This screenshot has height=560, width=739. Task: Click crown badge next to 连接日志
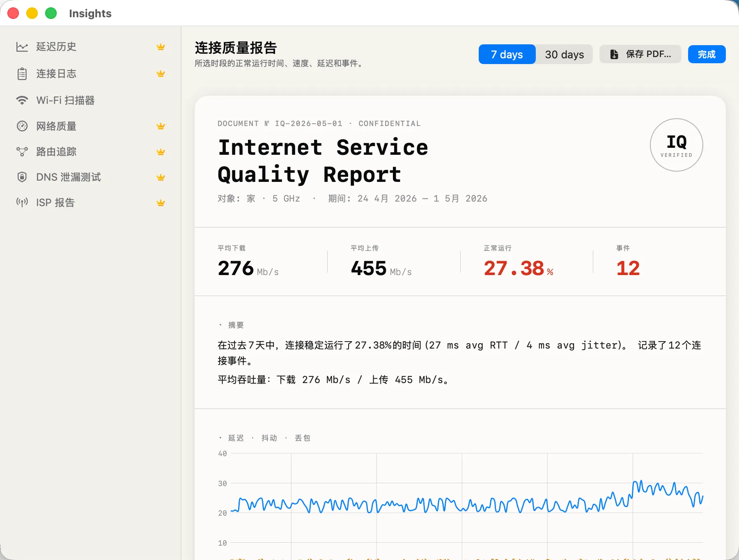click(161, 73)
